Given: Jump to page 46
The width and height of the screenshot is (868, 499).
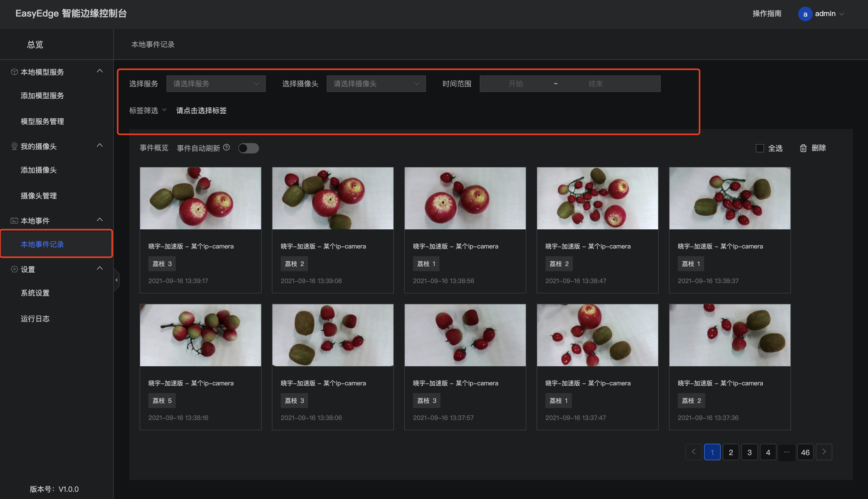Looking at the screenshot, I should pos(805,452).
